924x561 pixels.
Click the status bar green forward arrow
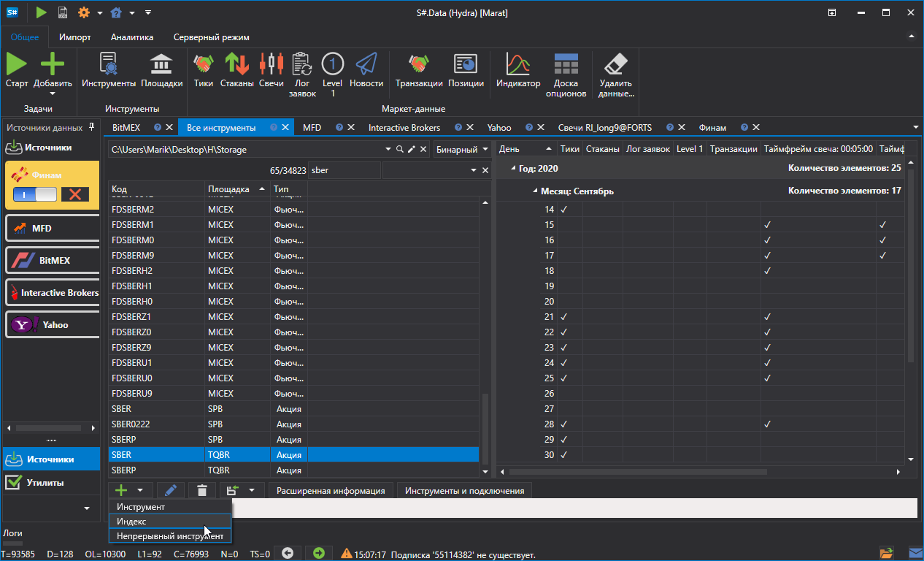[318, 553]
